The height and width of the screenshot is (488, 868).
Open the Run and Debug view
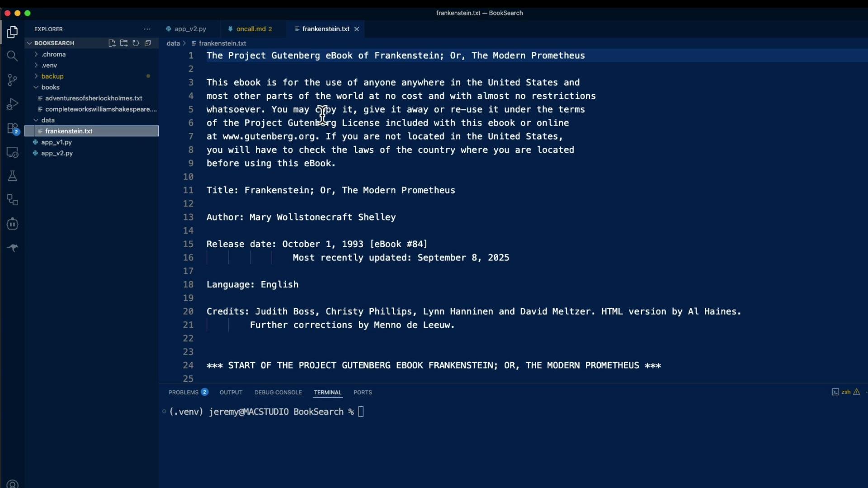12,104
